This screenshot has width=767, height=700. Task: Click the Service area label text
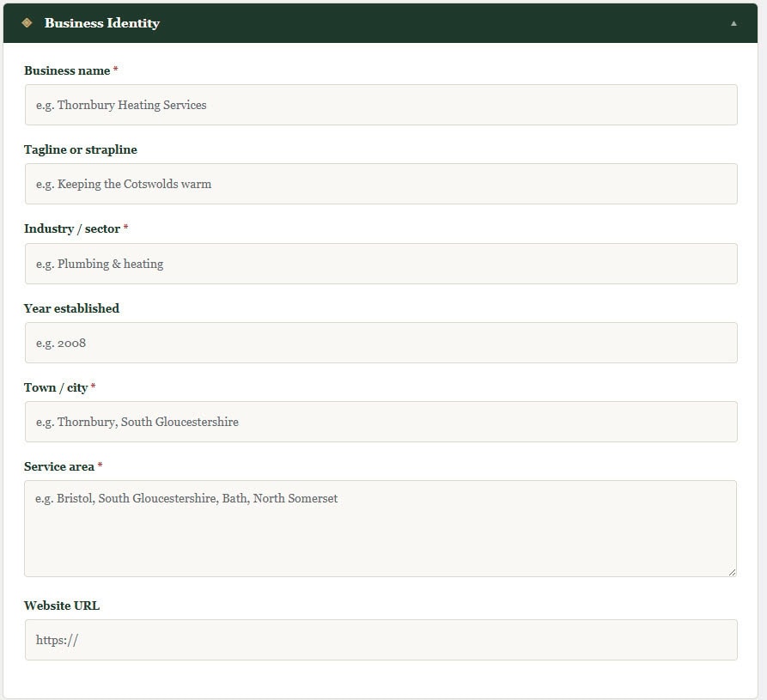click(59, 466)
